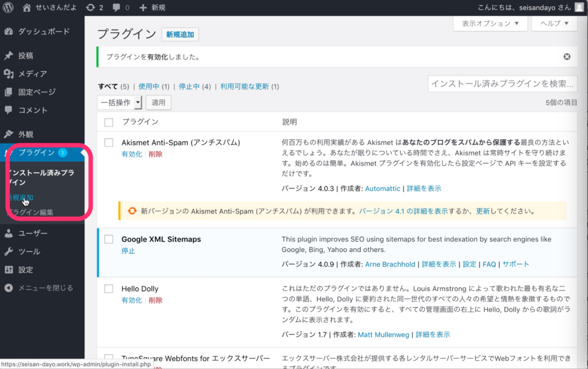Viewport: 588px width, 369px height.
Task: Expand the screen options (表示オプション) panel
Action: pyautogui.click(x=490, y=24)
